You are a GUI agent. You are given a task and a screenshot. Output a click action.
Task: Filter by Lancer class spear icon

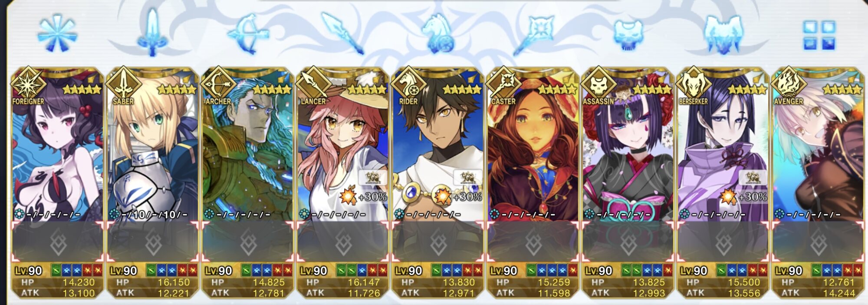pos(342,33)
